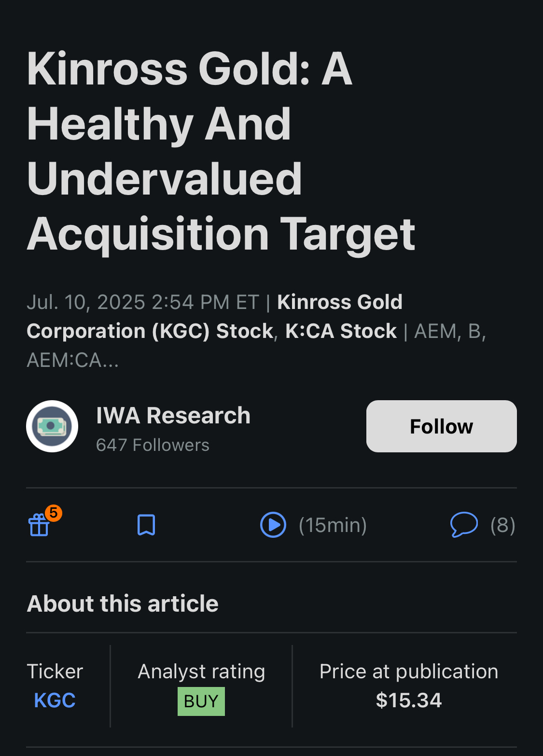Open the K:CA Stock link
This screenshot has width=543, height=756.
click(341, 331)
